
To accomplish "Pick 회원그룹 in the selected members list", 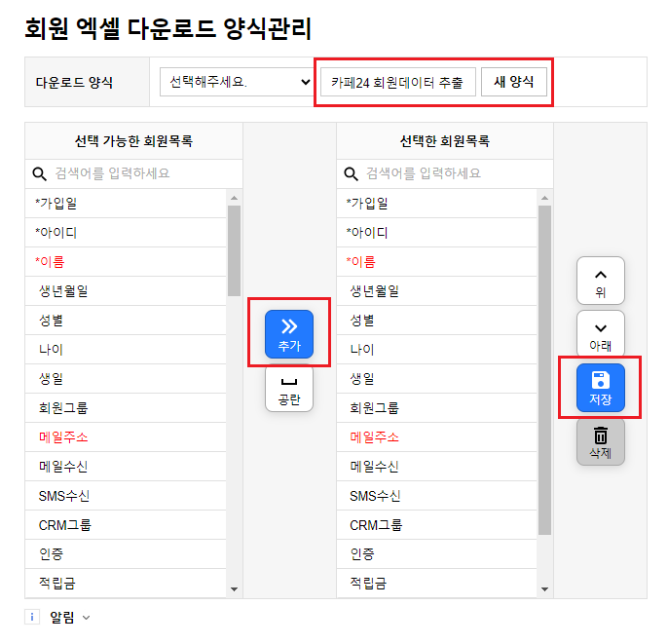I will [436, 408].
